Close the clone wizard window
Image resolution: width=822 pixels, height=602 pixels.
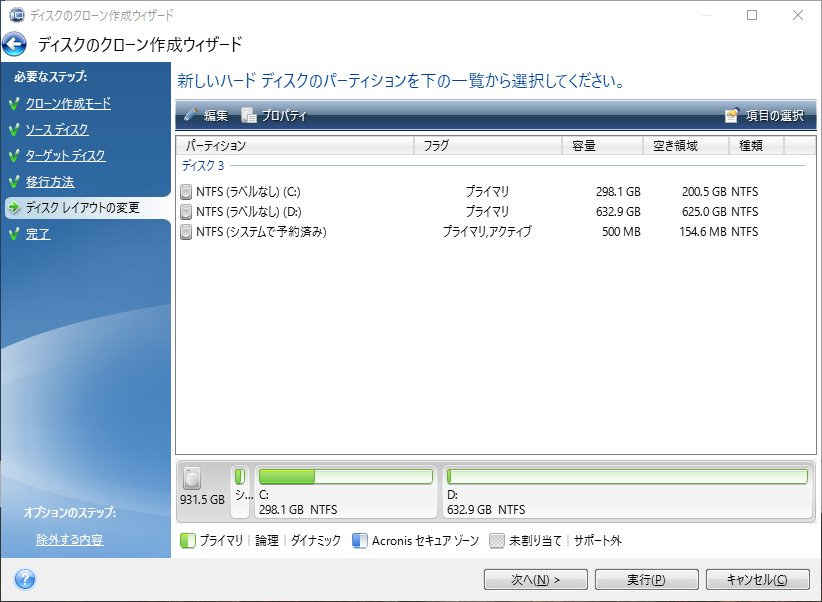798,15
